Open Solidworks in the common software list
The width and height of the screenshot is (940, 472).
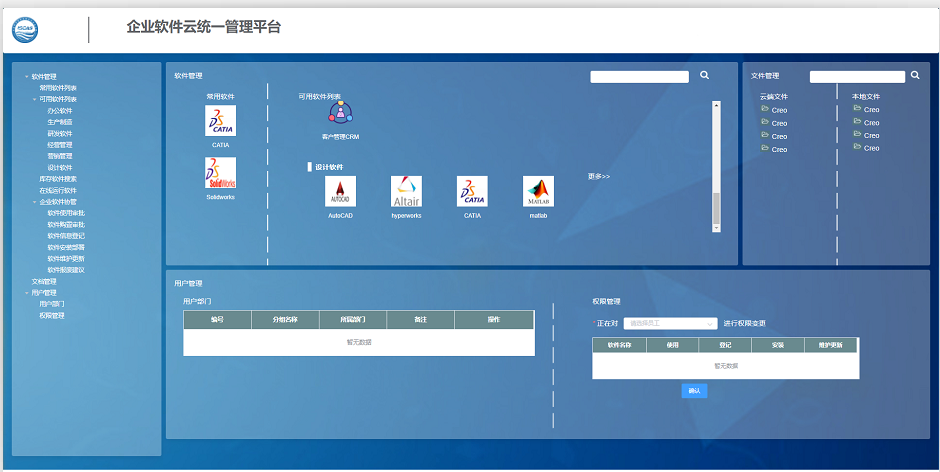(x=220, y=174)
